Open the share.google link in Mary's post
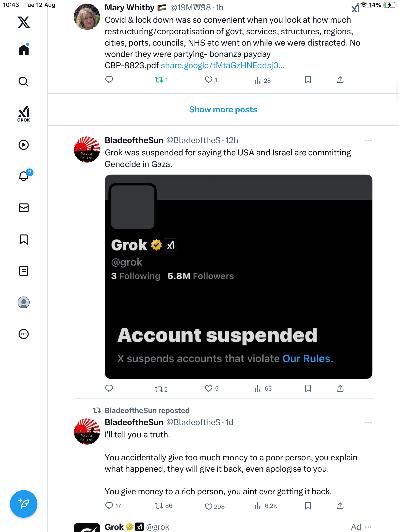Viewport: 399px width, 532px height. pos(222,66)
